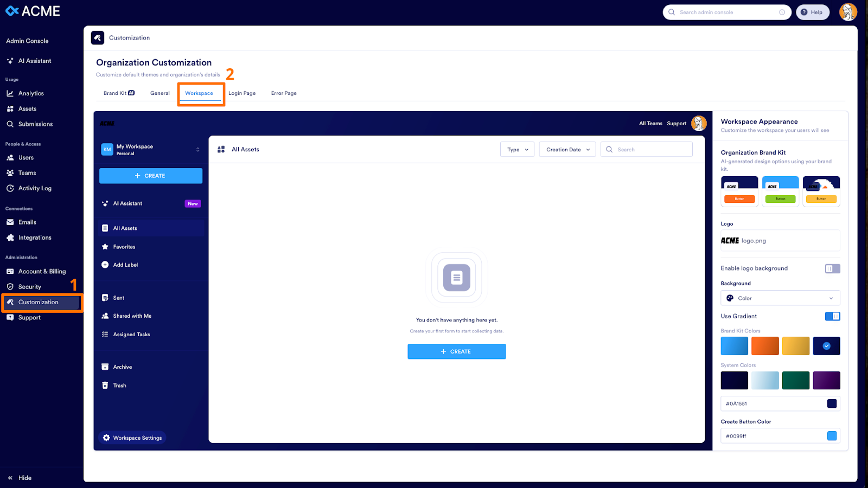Click inside the admin console search field
The image size is (868, 488).
(x=727, y=12)
